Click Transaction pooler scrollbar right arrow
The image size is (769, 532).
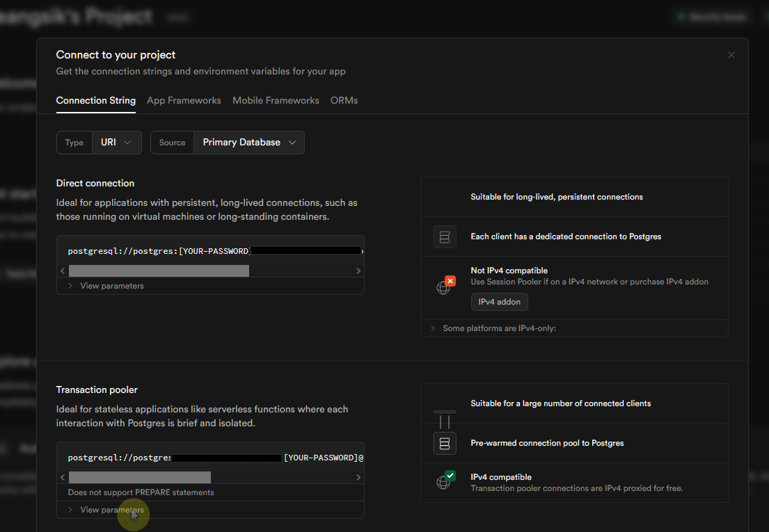358,478
